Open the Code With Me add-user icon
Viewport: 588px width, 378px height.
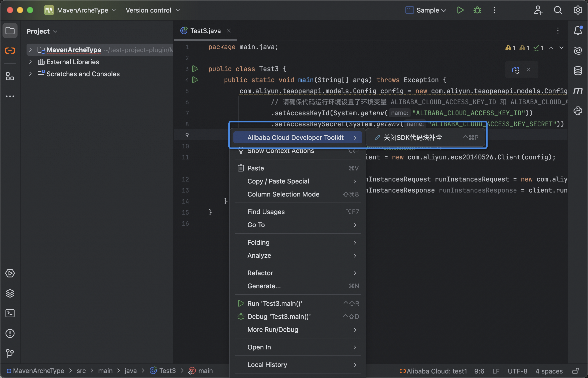pos(538,10)
